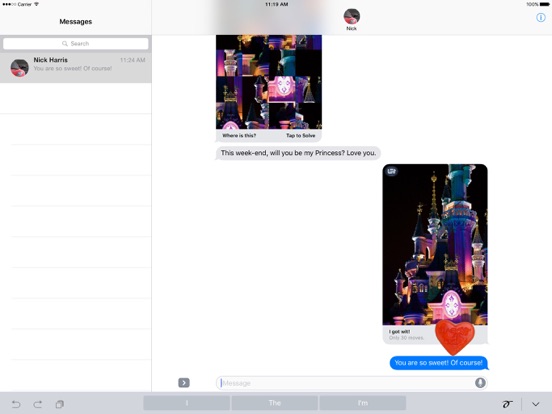This screenshot has height=414, width=552.
Task: Tap the paste clipboard icon in keyboard bar
Action: click(60, 404)
